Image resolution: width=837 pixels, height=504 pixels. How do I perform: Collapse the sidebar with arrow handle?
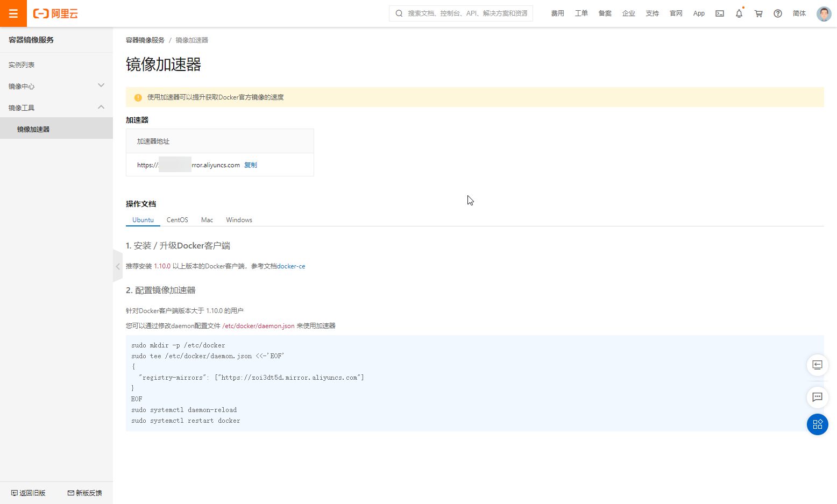(118, 266)
